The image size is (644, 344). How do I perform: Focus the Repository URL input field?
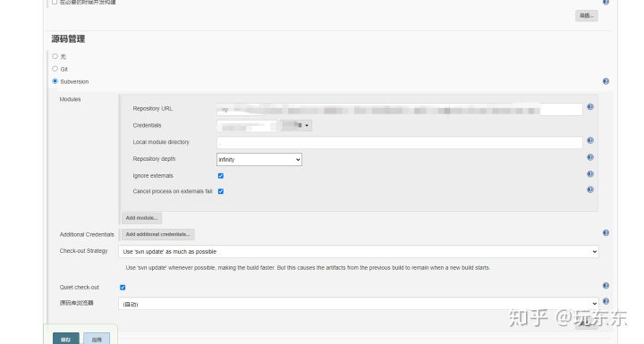click(400, 109)
